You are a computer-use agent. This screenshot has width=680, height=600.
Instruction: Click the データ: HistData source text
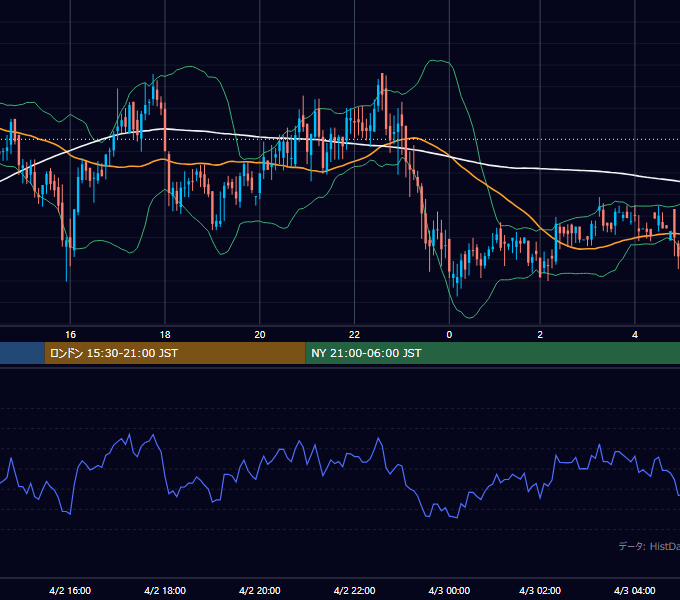pos(649,546)
